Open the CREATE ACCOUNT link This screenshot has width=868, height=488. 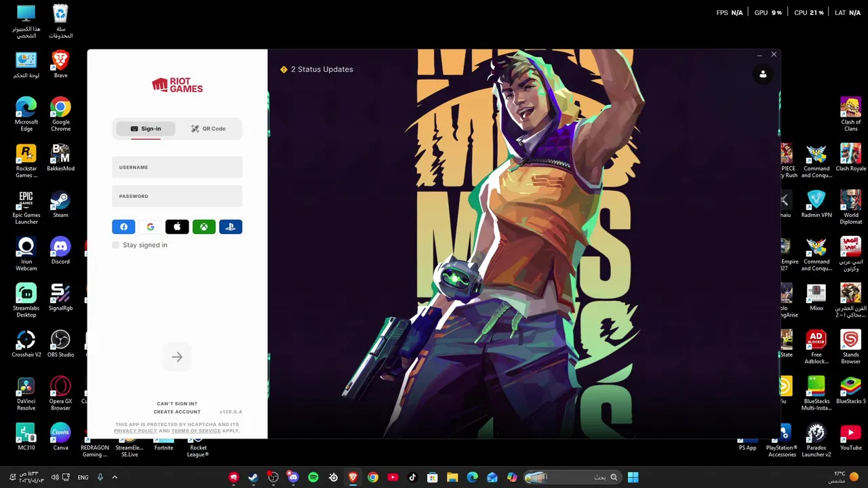[177, 411]
